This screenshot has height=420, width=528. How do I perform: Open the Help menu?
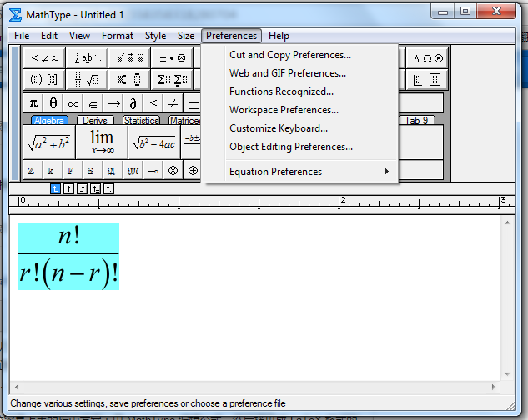click(279, 36)
